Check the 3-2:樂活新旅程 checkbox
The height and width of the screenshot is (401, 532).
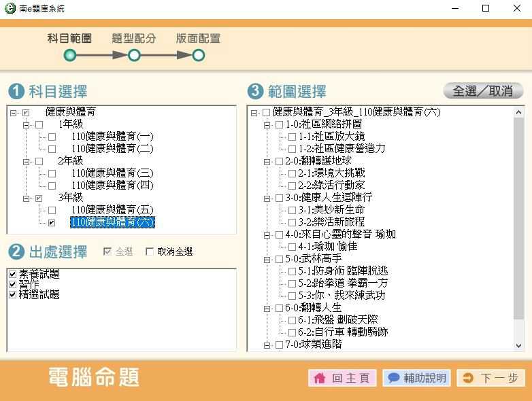(292, 223)
